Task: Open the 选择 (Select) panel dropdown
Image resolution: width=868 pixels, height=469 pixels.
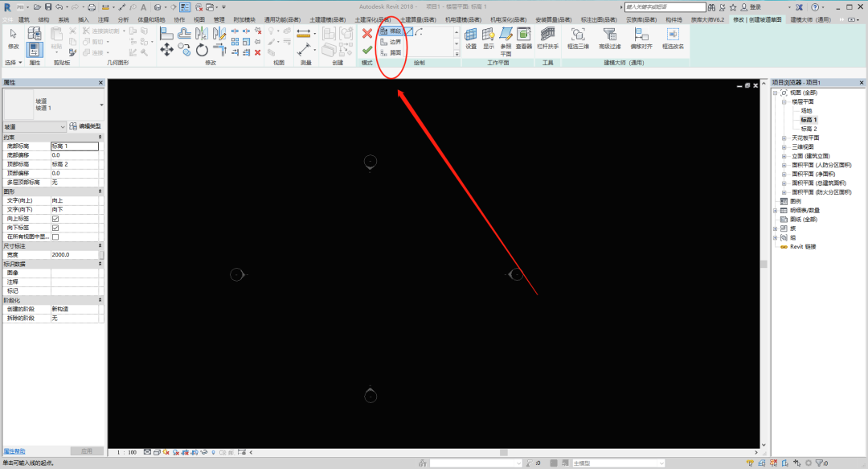Action: [14, 63]
